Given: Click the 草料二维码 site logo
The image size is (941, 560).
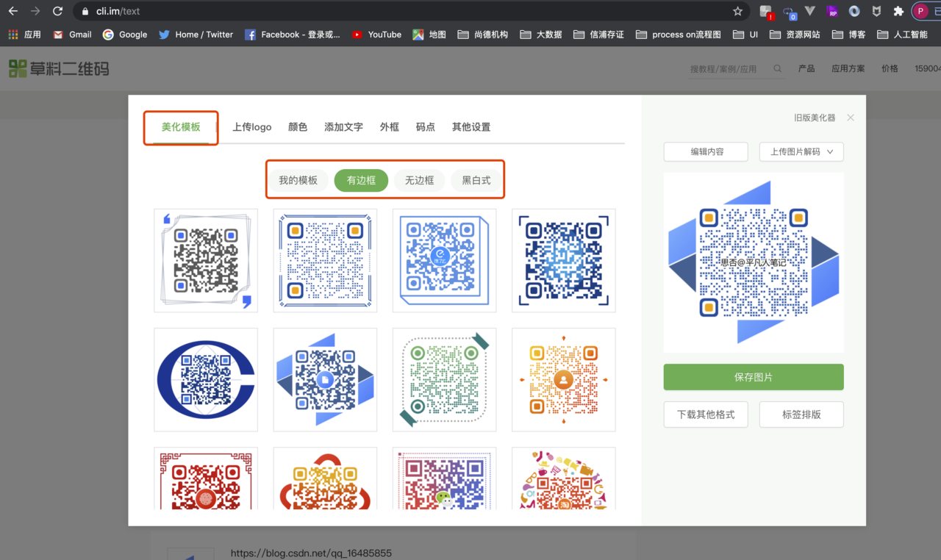Looking at the screenshot, I should click(x=59, y=69).
